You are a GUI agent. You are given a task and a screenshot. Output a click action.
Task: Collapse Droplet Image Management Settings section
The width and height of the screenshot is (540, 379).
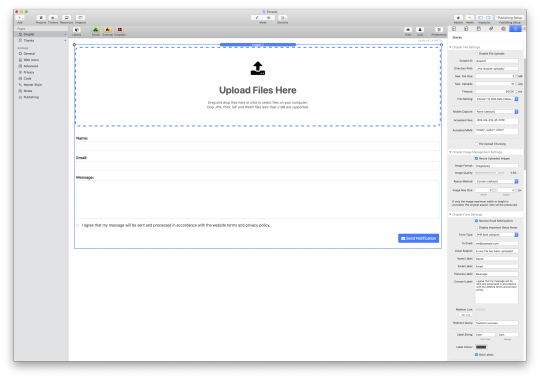(x=450, y=152)
